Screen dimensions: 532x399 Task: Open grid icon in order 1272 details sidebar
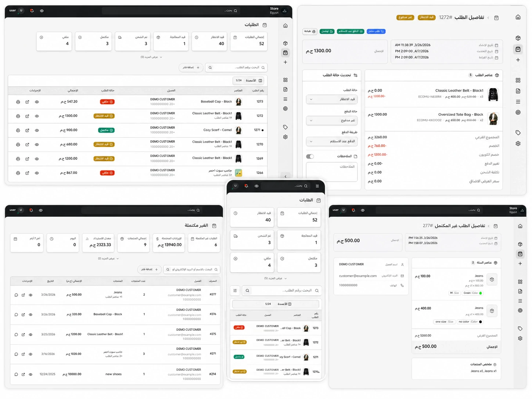518,80
